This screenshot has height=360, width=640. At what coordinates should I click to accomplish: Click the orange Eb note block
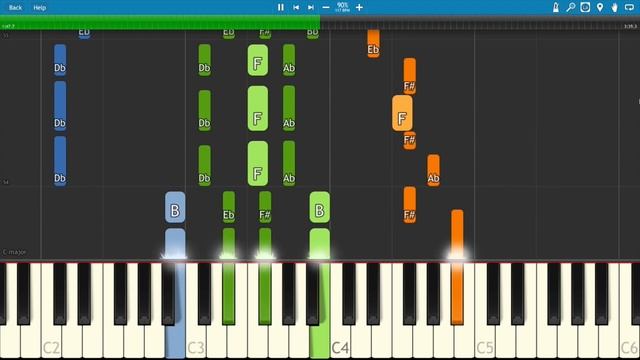pyautogui.click(x=373, y=43)
